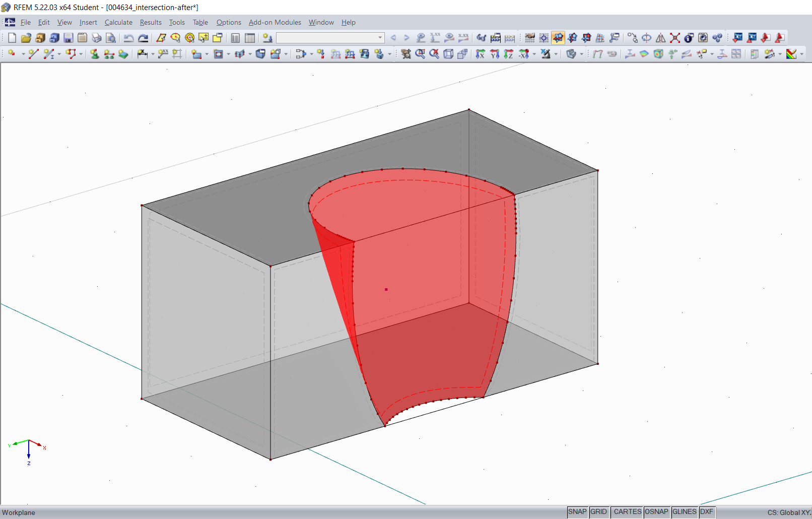The image size is (812, 519).
Task: Open an existing project file
Action: click(26, 38)
